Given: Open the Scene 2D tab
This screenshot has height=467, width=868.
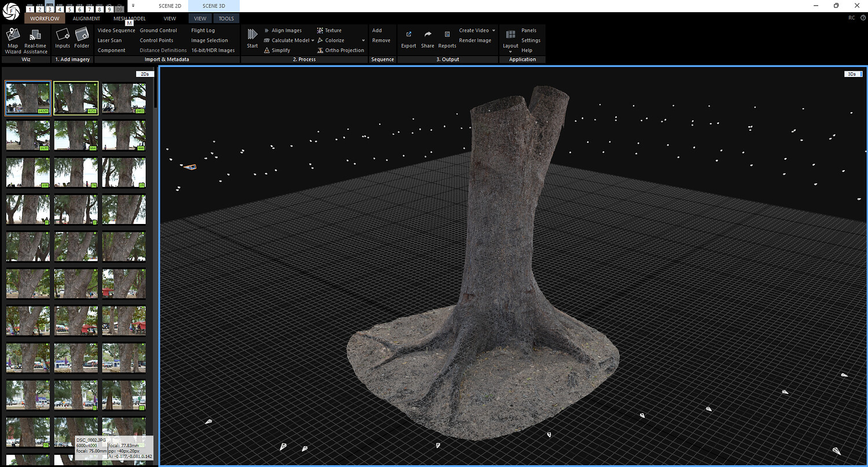Looking at the screenshot, I should [x=170, y=6].
